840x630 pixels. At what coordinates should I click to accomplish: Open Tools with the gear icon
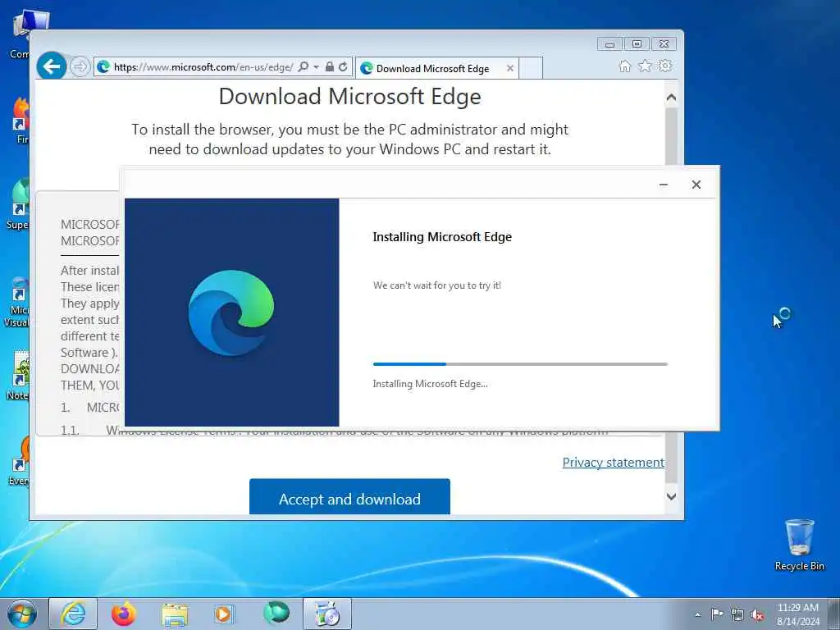click(x=665, y=66)
